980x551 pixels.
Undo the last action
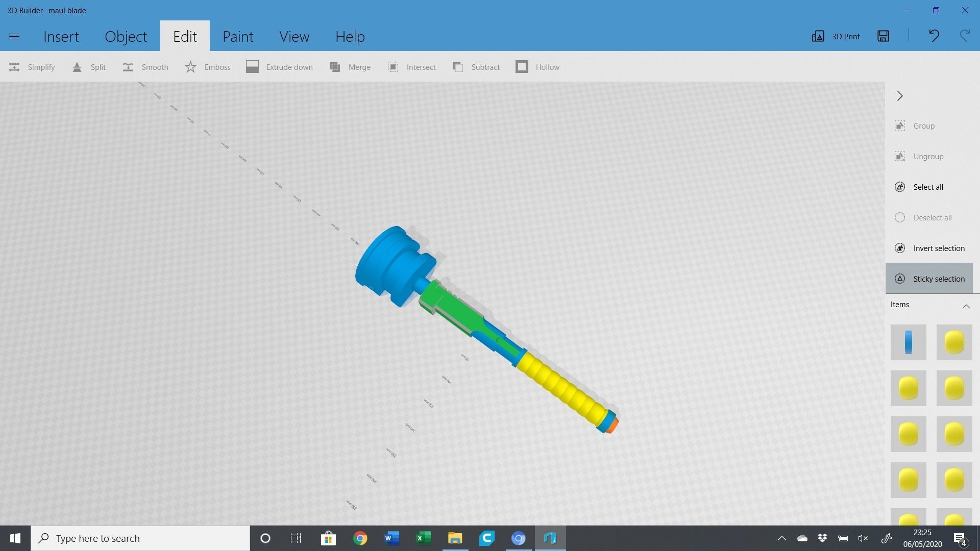click(934, 36)
